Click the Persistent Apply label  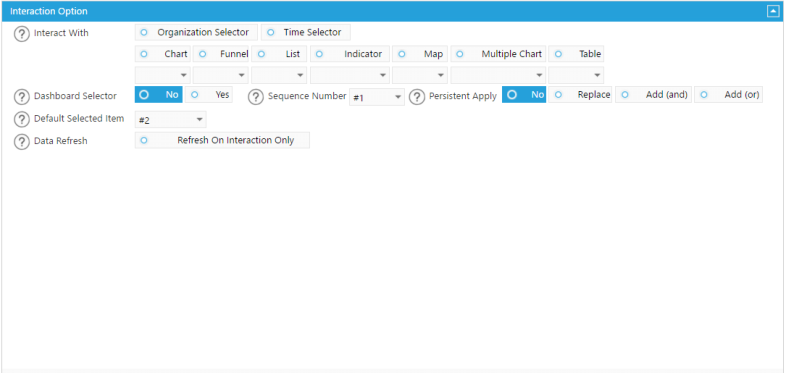point(463,96)
